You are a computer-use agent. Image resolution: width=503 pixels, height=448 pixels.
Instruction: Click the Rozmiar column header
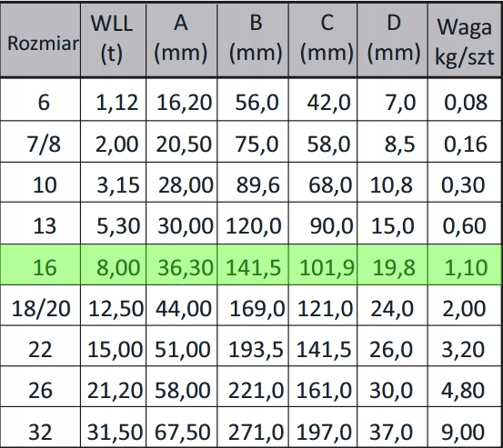coord(40,40)
